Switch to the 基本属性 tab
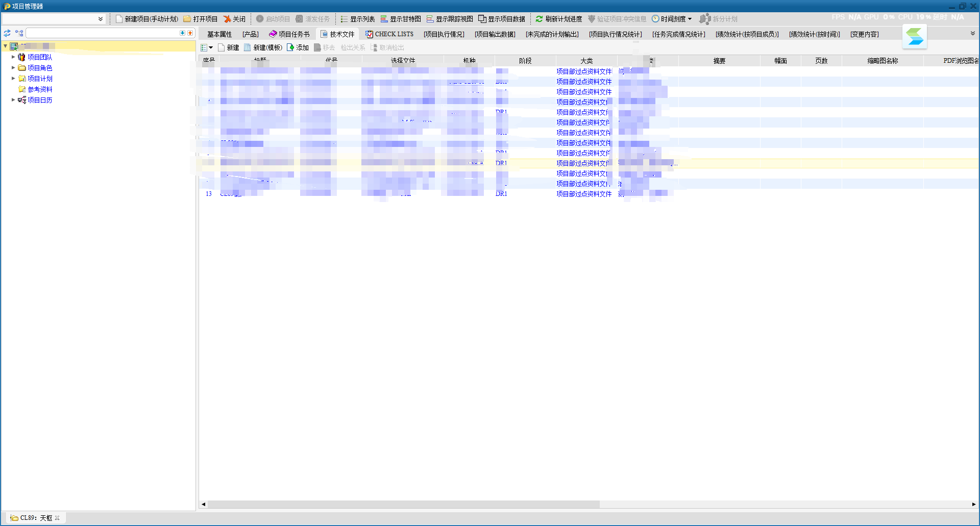This screenshot has height=526, width=980. pyautogui.click(x=219, y=34)
